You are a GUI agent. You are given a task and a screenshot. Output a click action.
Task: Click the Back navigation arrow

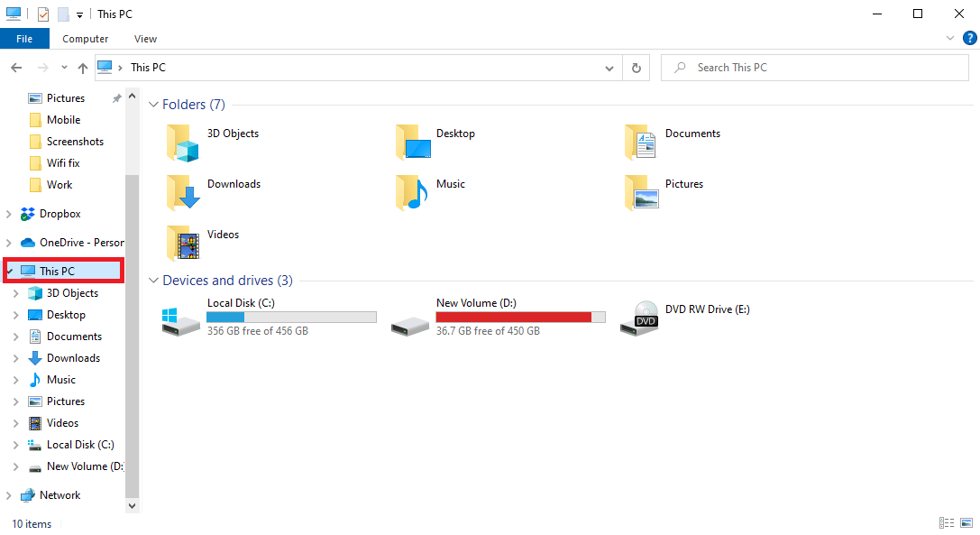coord(17,68)
